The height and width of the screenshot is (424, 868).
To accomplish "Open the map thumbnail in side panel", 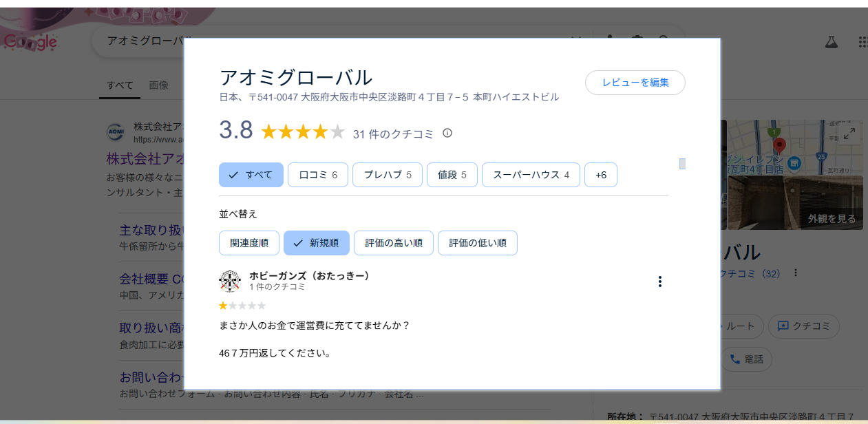I will [795, 146].
